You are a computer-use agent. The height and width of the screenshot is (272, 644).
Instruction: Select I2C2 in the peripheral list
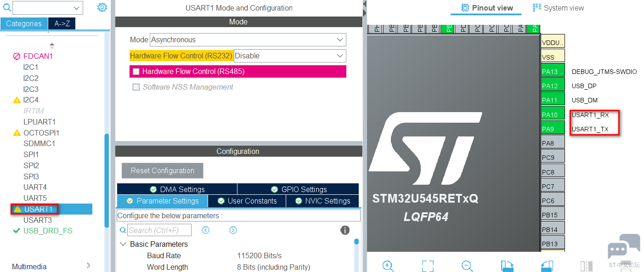click(31, 78)
